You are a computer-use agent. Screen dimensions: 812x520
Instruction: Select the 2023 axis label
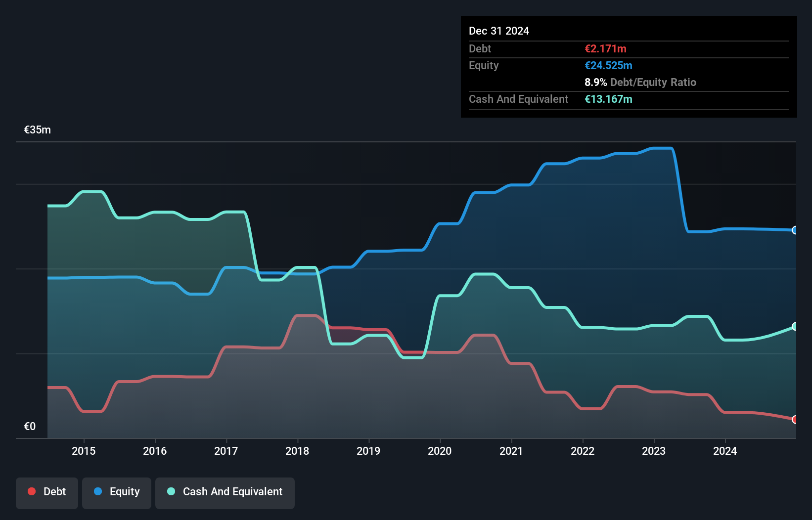[654, 451]
